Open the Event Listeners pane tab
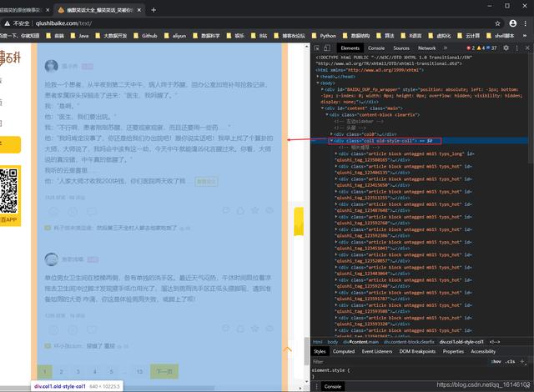 [x=376, y=351]
